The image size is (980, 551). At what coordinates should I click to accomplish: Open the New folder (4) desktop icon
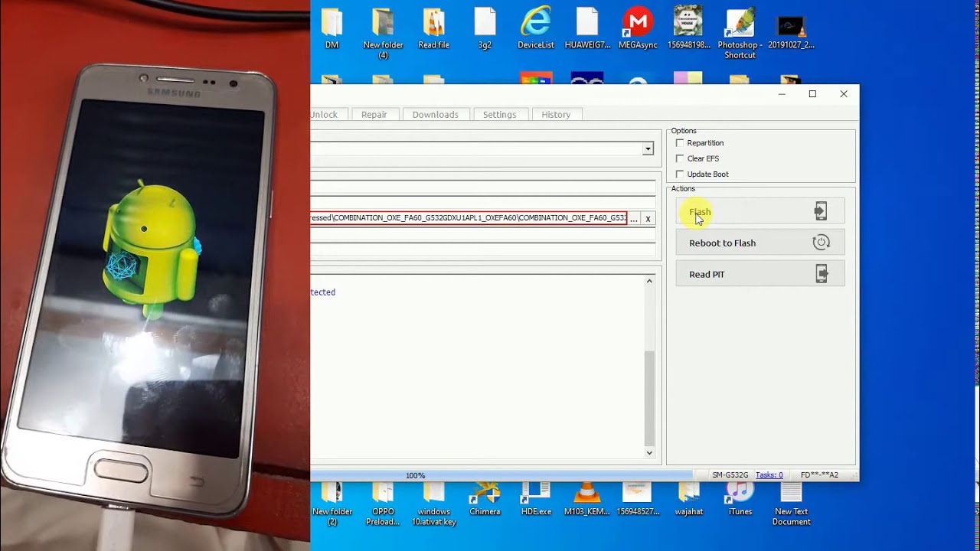click(x=383, y=33)
